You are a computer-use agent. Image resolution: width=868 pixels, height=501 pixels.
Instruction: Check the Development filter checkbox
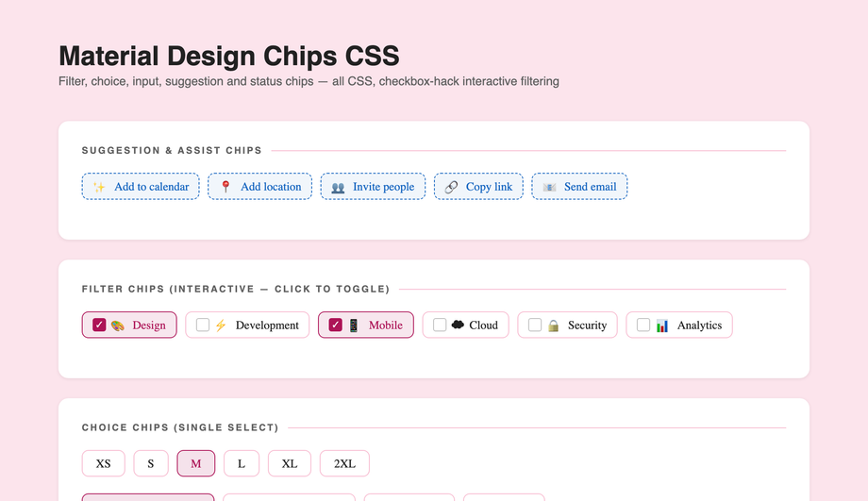coord(203,325)
